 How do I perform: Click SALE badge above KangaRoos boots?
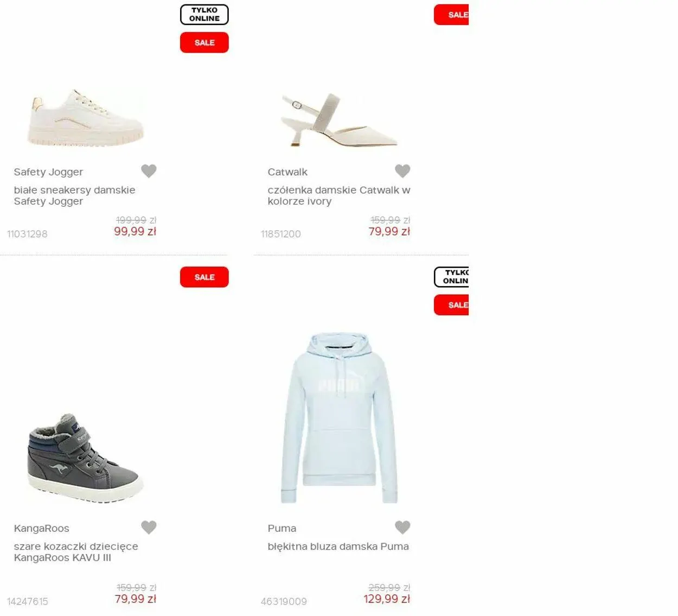pyautogui.click(x=204, y=277)
